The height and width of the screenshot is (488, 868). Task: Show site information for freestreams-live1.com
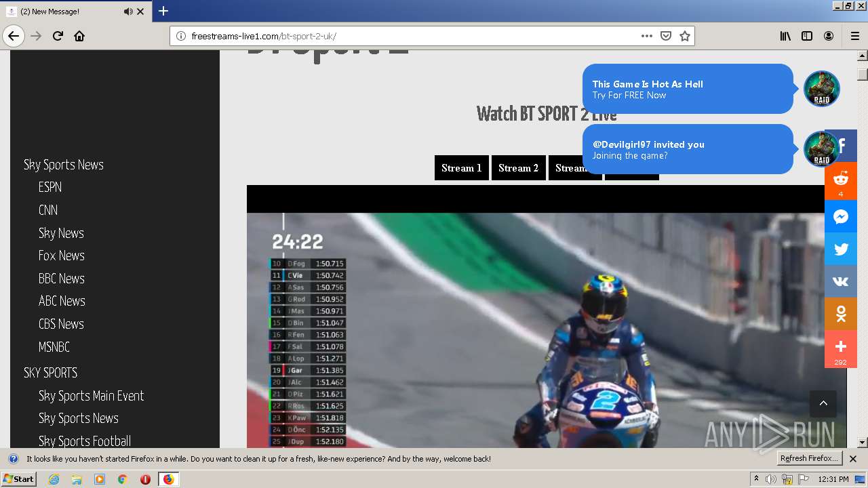pos(181,36)
